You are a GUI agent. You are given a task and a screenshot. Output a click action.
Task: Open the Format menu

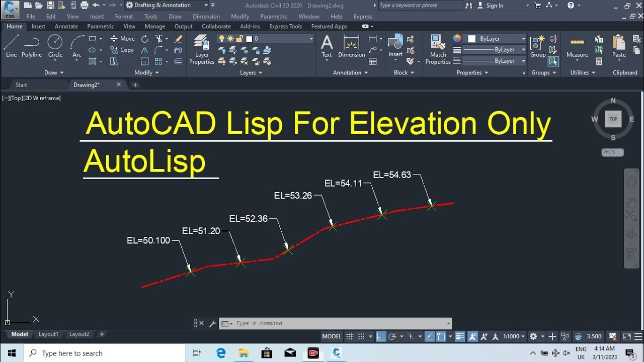tap(124, 17)
